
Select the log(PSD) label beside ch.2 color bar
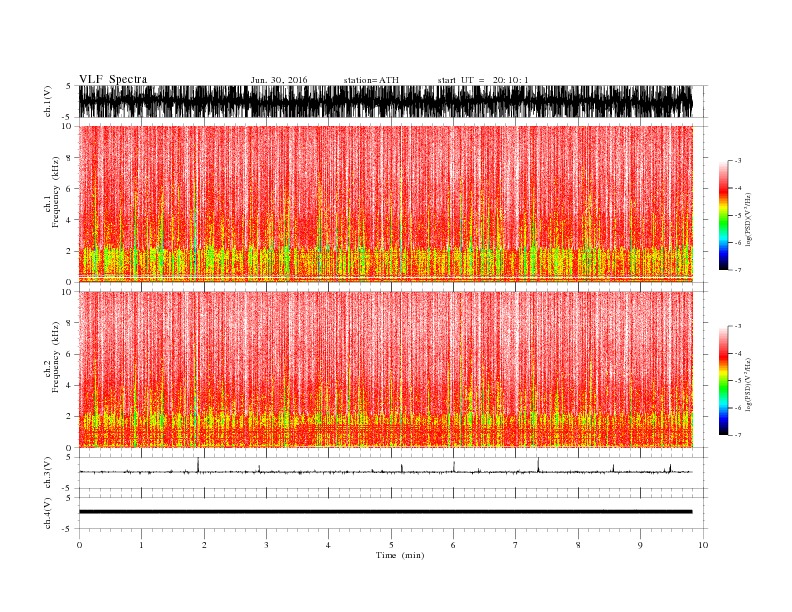point(748,384)
